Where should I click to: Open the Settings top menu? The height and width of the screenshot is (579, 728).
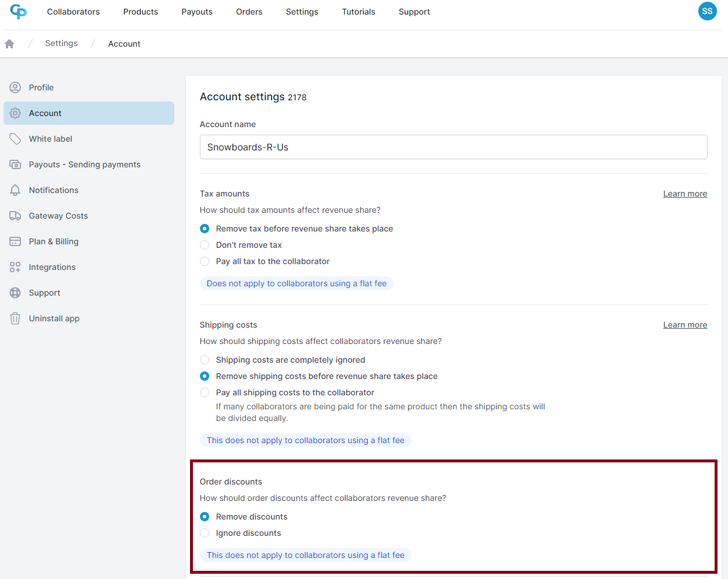(x=302, y=12)
